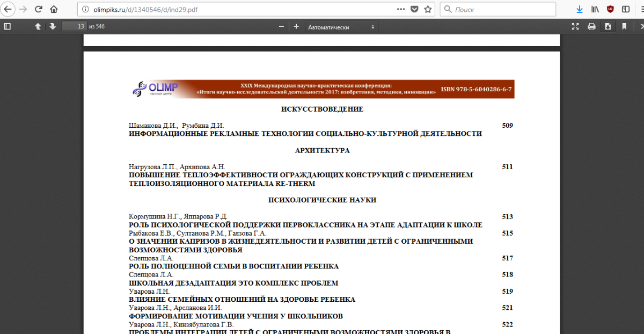The width and height of the screenshot is (644, 334).
Task: Click the page number field showing 13
Action: (x=74, y=26)
